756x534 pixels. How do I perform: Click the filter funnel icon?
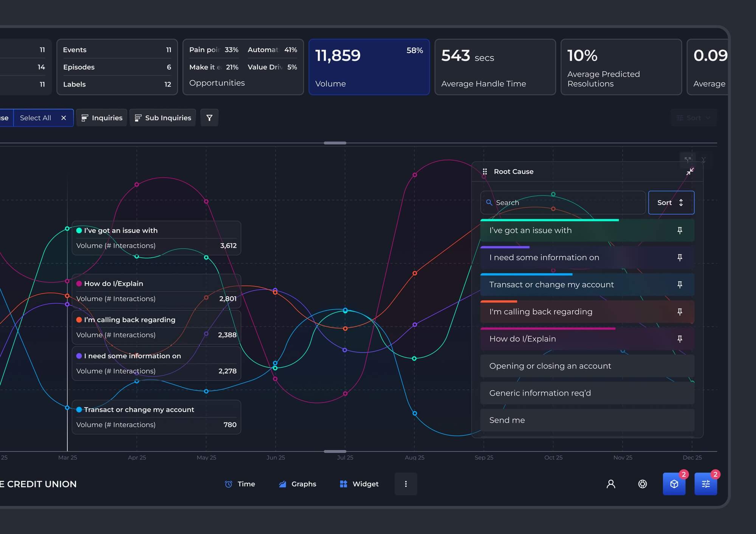[x=209, y=118]
